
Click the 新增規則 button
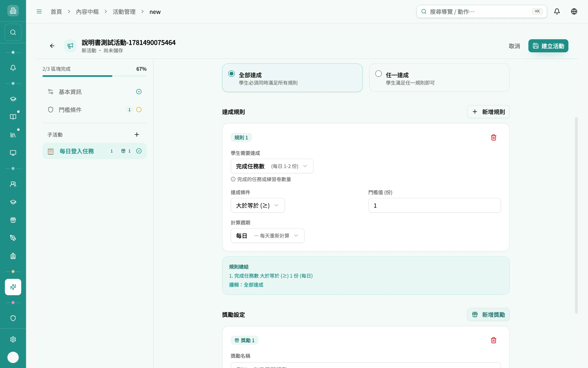point(488,112)
